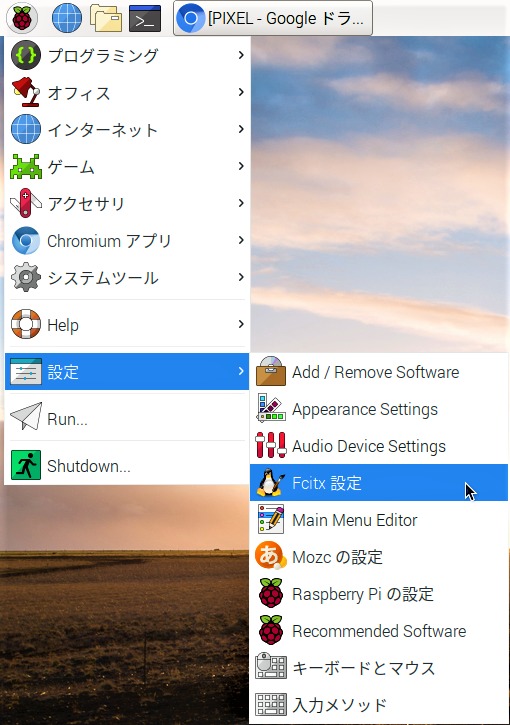Expand the プログラミング submenu arrow

click(x=241, y=55)
